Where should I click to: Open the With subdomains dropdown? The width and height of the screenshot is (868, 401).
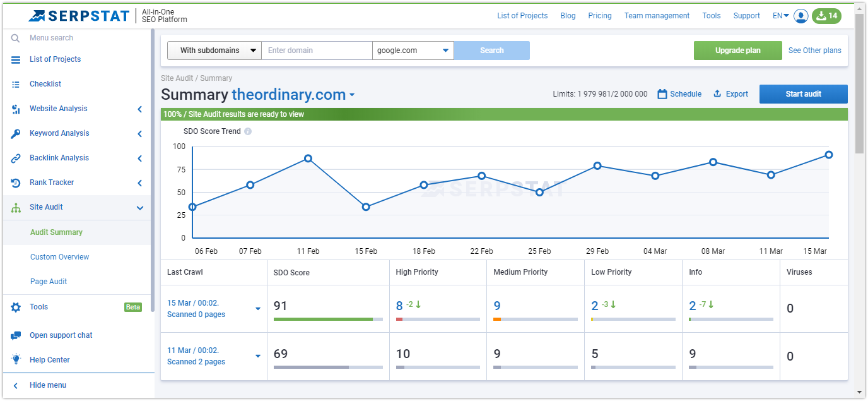pyautogui.click(x=214, y=51)
